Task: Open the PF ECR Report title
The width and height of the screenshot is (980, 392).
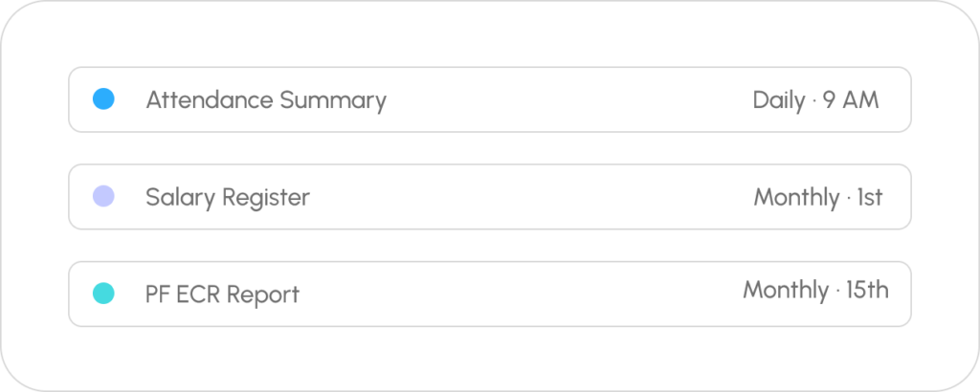Action: (x=222, y=294)
